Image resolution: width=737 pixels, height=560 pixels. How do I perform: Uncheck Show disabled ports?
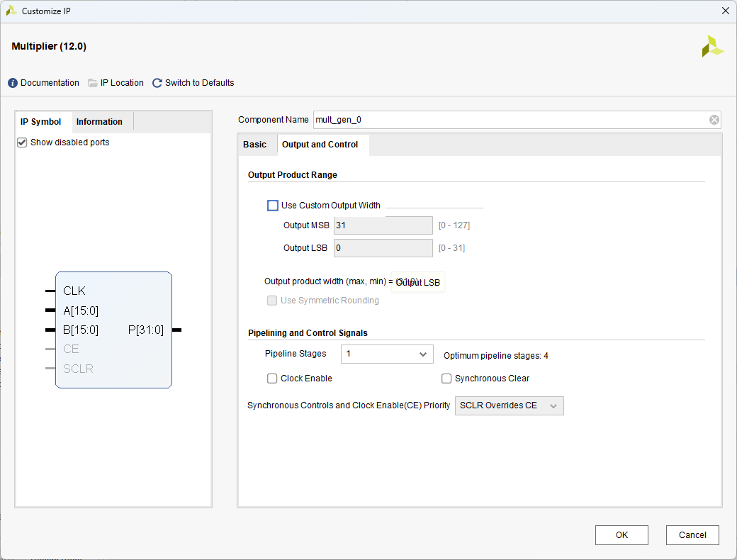coord(22,142)
